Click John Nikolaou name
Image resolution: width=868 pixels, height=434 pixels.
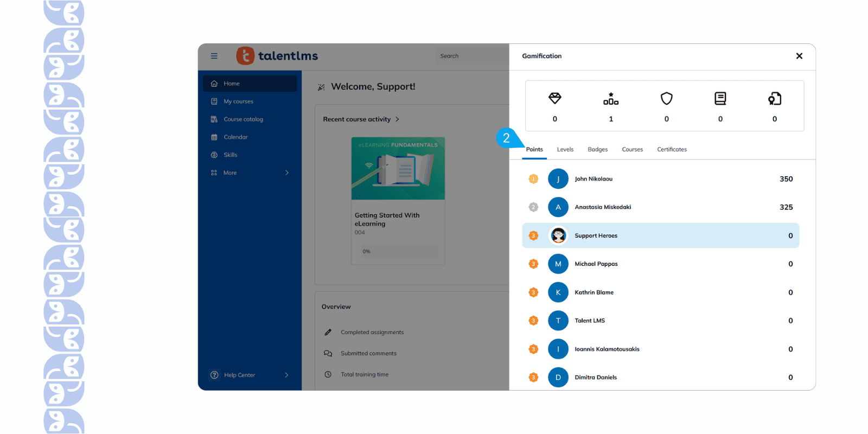click(593, 179)
